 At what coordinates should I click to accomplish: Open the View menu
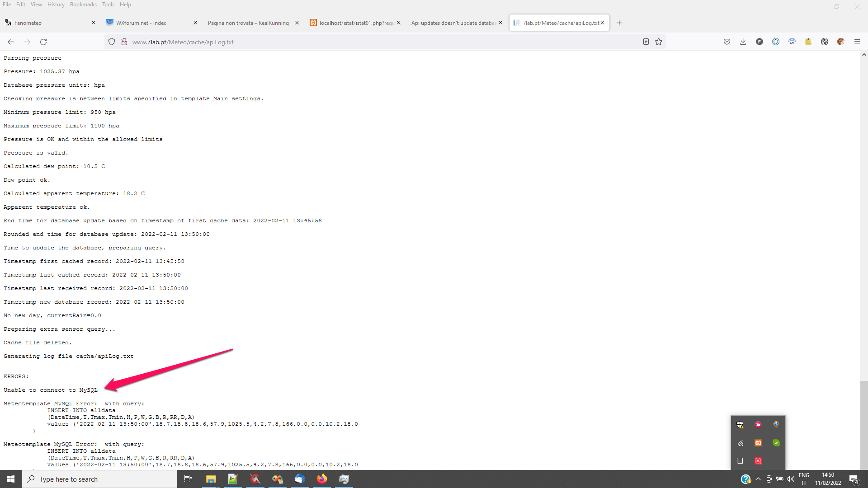click(x=36, y=5)
